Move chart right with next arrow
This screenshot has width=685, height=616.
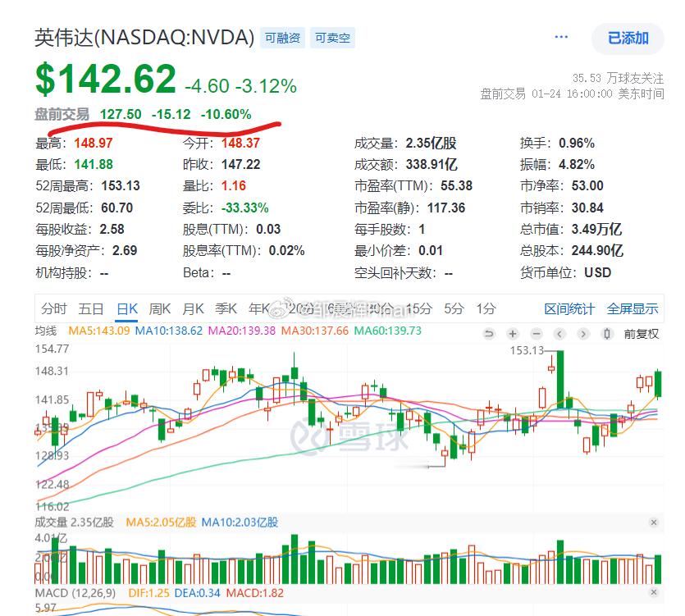click(582, 334)
